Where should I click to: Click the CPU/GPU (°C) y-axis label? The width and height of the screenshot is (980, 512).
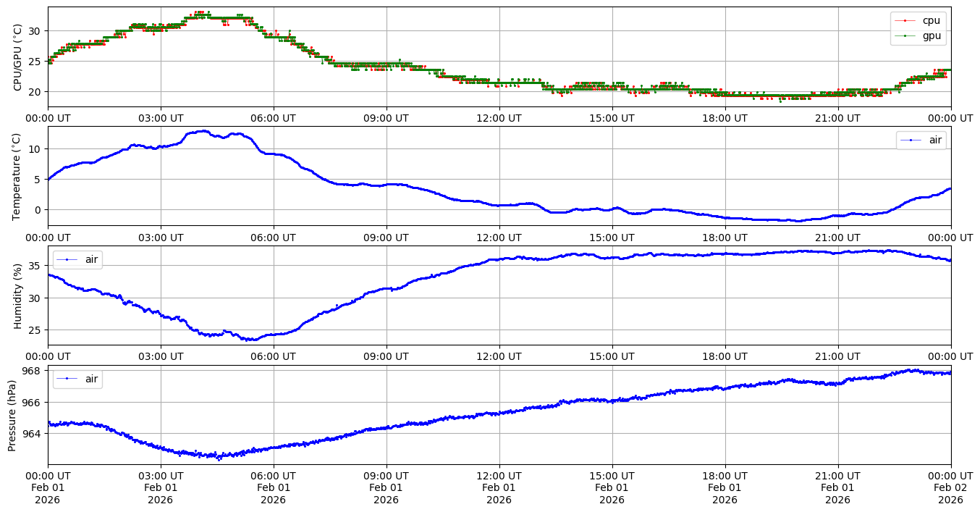click(x=17, y=57)
